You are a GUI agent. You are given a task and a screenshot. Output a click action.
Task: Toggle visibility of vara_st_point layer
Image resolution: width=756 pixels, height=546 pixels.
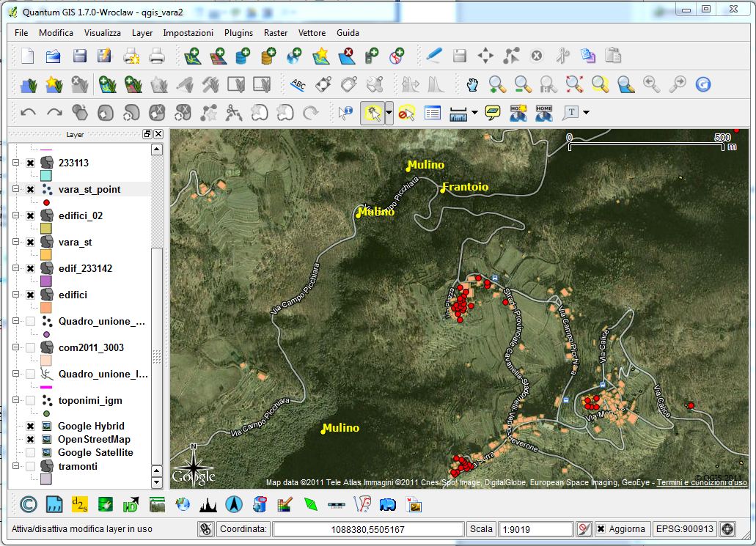tap(30, 189)
